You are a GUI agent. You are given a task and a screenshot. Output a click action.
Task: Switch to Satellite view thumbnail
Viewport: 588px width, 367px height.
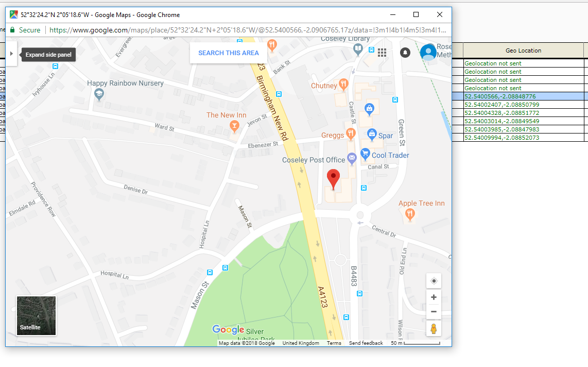click(x=36, y=315)
